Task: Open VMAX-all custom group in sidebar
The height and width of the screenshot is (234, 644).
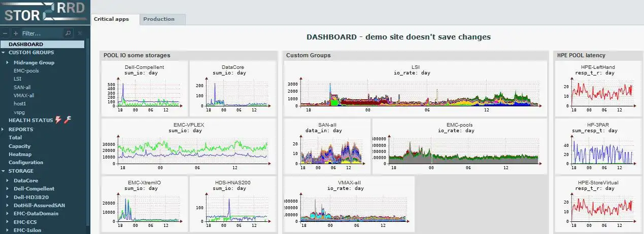Action: [24, 95]
